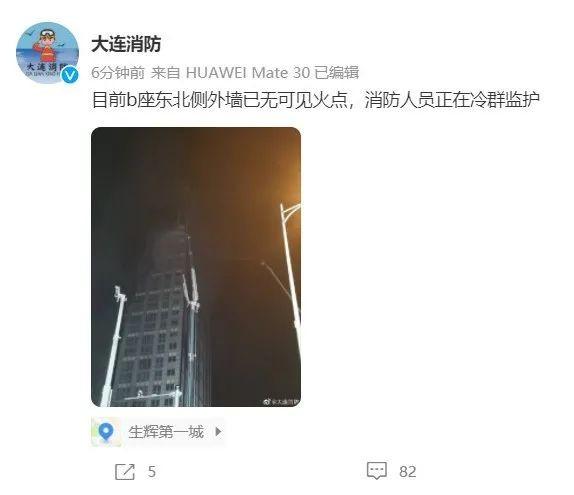Click the 来自 source prefix text
Image resolution: width=574 pixels, height=495 pixels.
[x=165, y=73]
